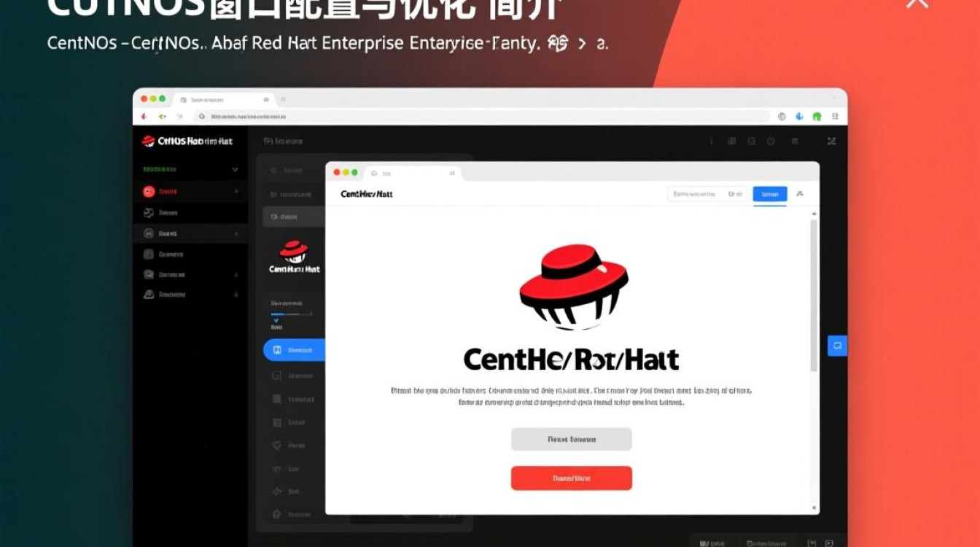980x547 pixels.
Task: Click the gray button under the description text
Action: pyautogui.click(x=572, y=439)
